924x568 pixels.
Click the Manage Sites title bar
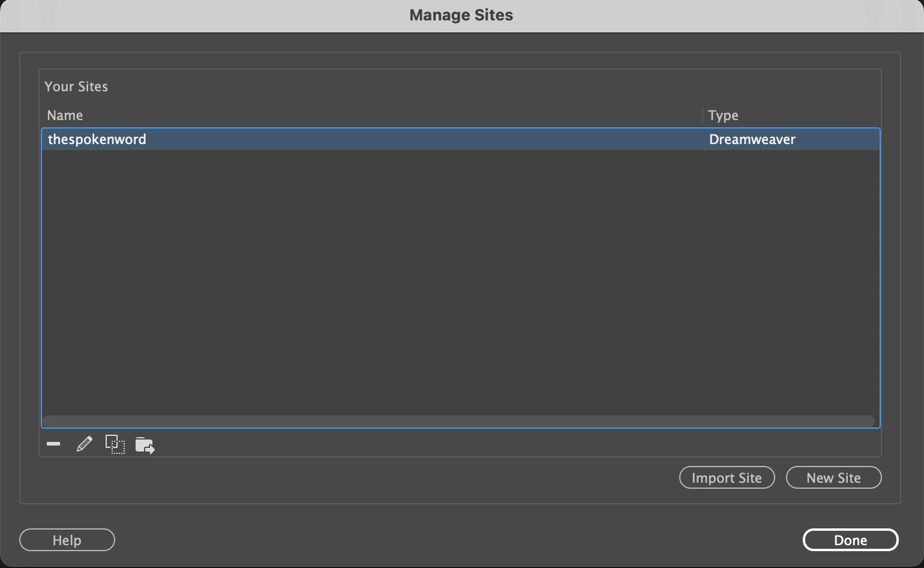(461, 15)
